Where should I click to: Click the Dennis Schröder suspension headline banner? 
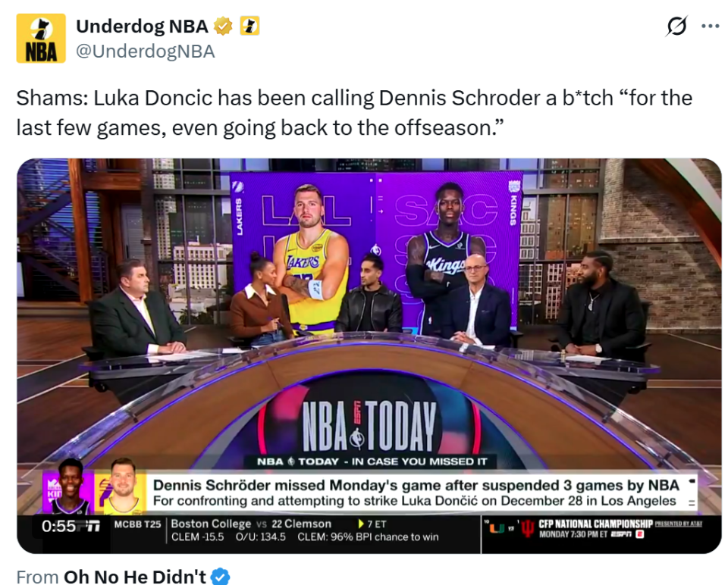pyautogui.click(x=416, y=493)
